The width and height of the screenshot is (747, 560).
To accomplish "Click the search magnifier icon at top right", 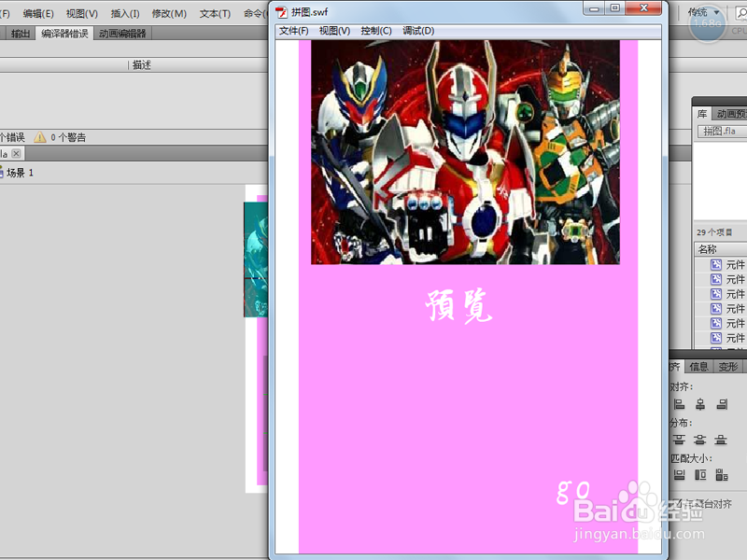I will [742, 13].
